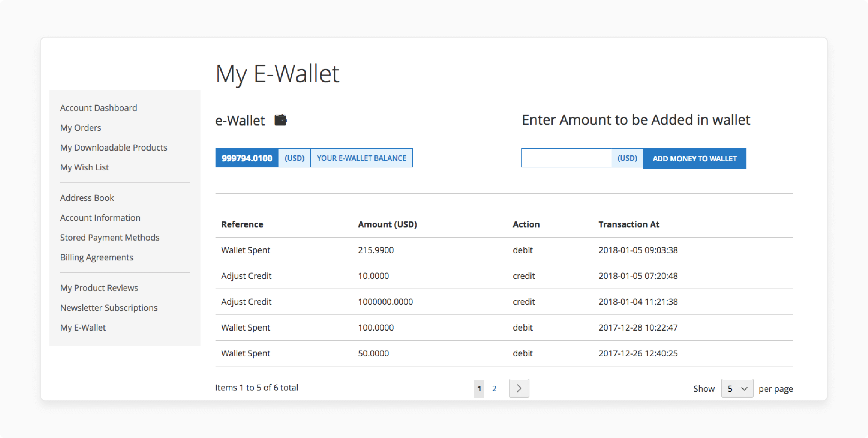
Task: Open My Orders in sidebar
Action: (81, 128)
